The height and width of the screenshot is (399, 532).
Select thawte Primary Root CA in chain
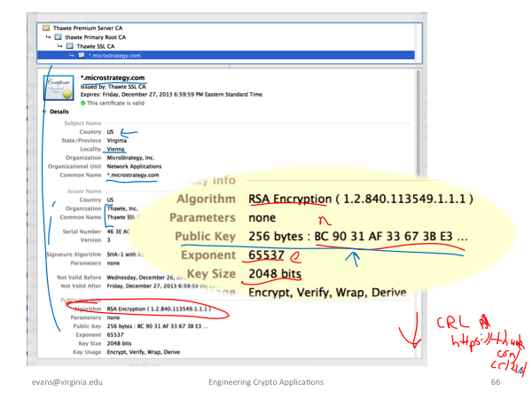pos(96,37)
